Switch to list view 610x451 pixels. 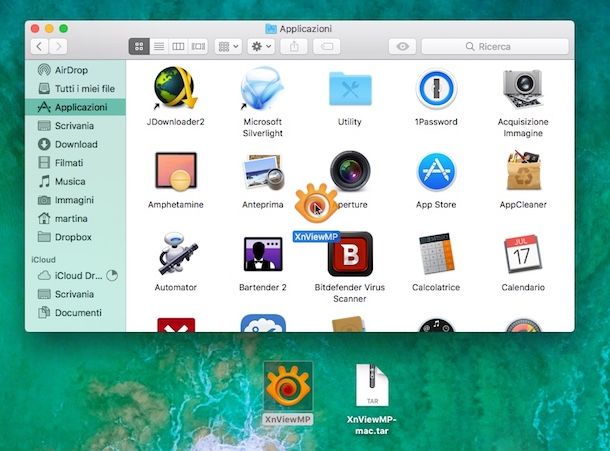(159, 47)
